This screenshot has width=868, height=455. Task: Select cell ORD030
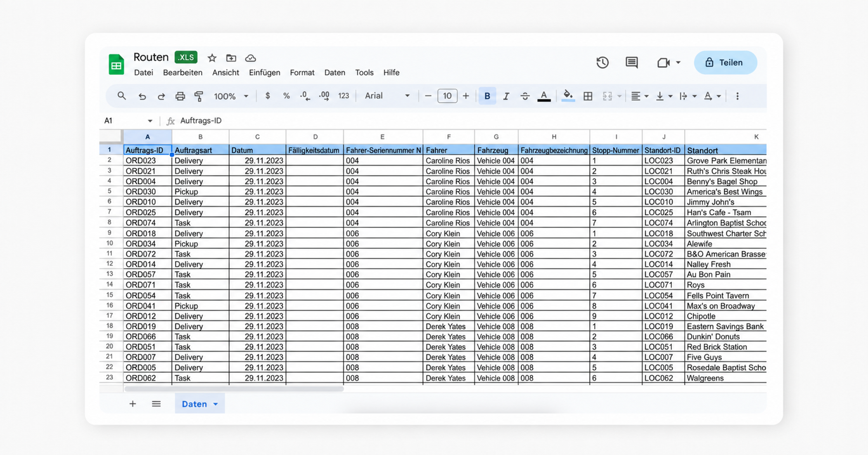147,191
